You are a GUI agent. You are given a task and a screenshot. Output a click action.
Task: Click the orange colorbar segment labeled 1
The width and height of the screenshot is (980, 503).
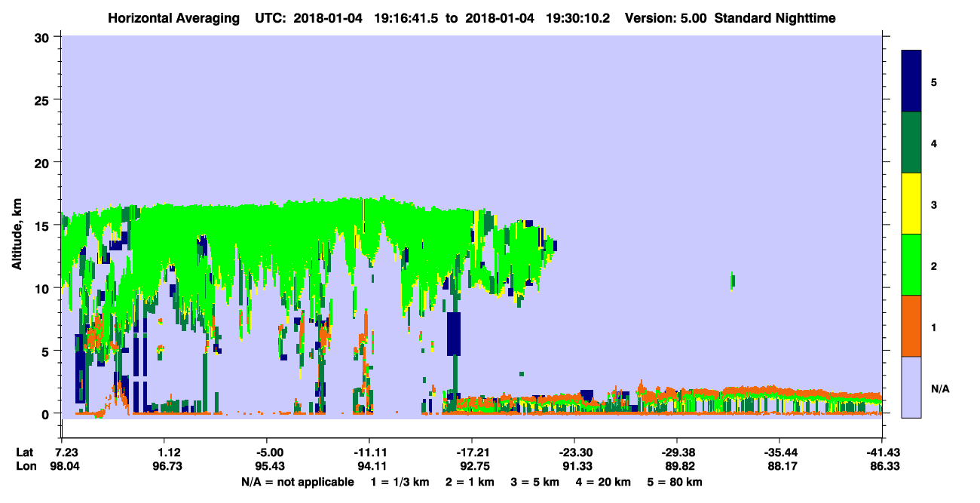pyautogui.click(x=911, y=326)
